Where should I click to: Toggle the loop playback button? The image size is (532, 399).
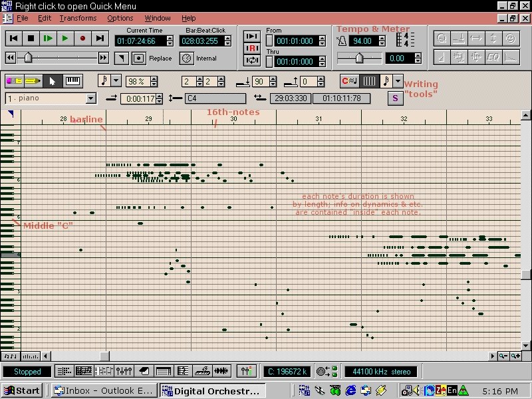[253, 61]
